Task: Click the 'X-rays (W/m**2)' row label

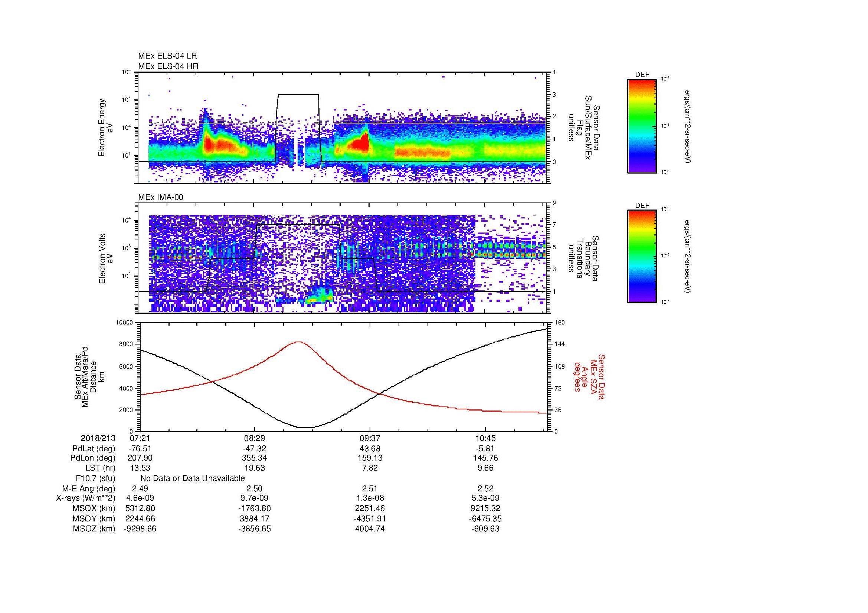Action: pyautogui.click(x=86, y=498)
